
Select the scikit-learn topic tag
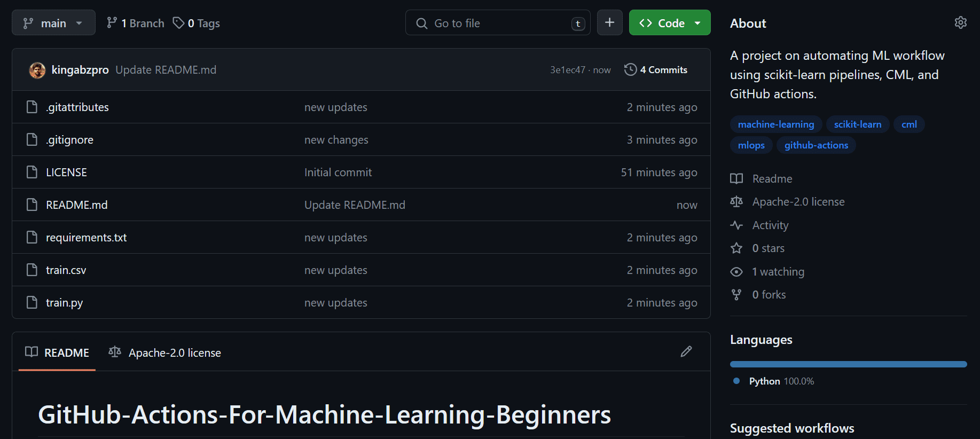[858, 124]
